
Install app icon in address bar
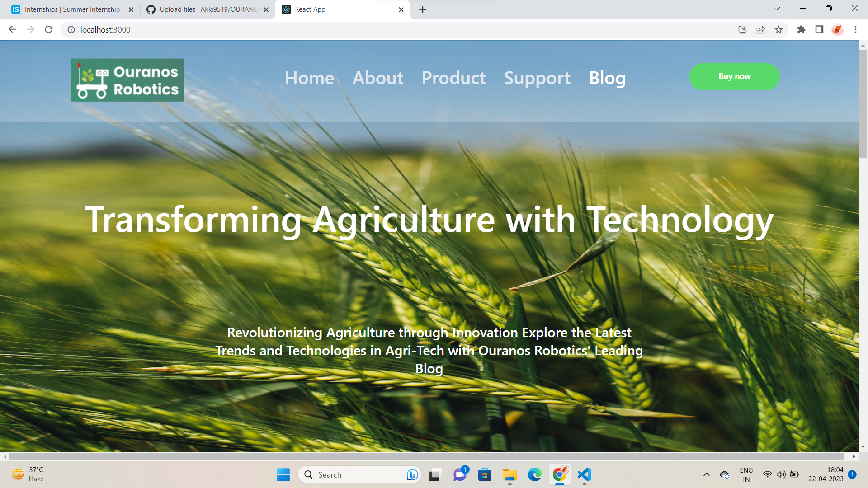742,29
